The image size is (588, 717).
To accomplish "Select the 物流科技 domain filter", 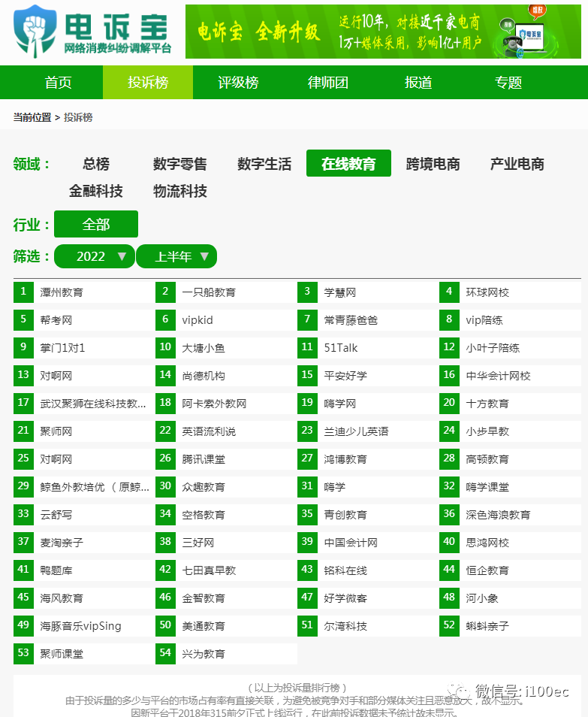I will pos(180,191).
